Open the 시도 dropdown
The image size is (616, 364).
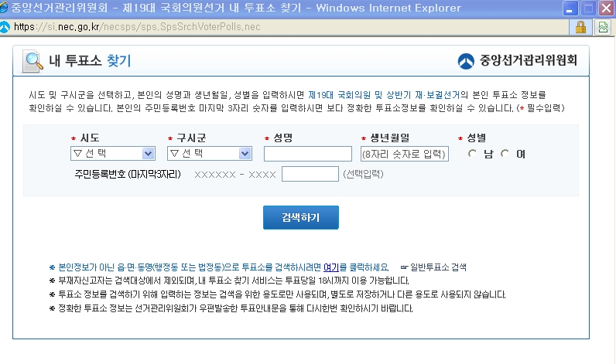point(113,153)
